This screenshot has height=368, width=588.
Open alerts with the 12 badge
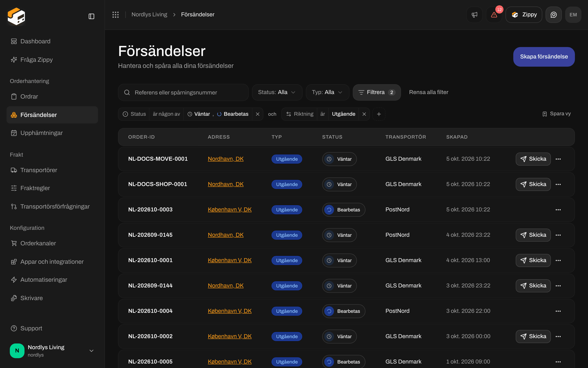pyautogui.click(x=494, y=15)
